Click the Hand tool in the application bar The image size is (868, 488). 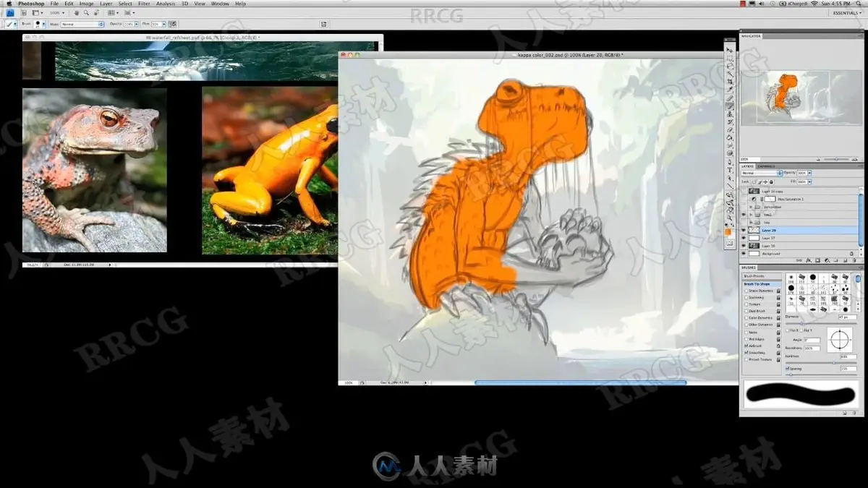(x=77, y=13)
